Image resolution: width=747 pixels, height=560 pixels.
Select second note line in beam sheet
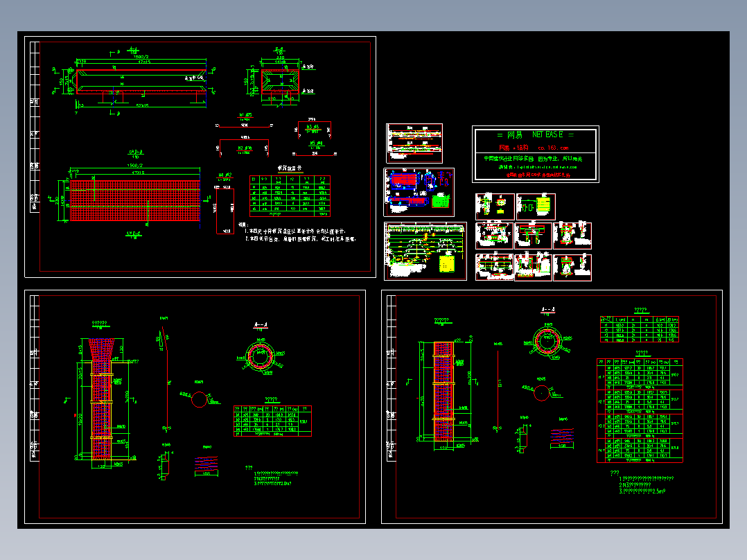point(300,239)
